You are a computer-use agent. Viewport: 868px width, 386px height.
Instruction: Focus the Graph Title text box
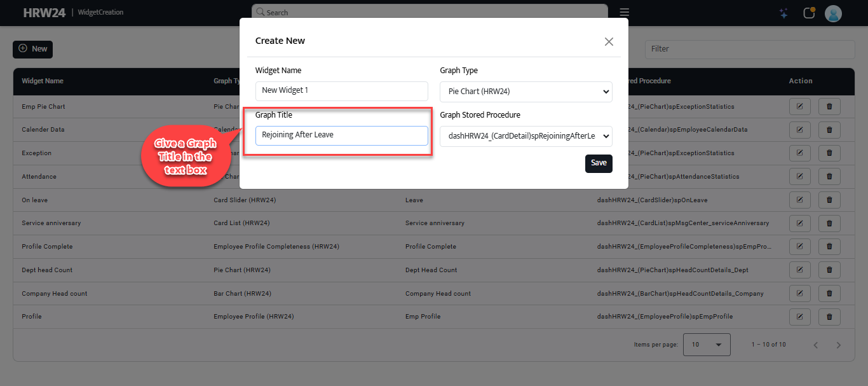(341, 135)
